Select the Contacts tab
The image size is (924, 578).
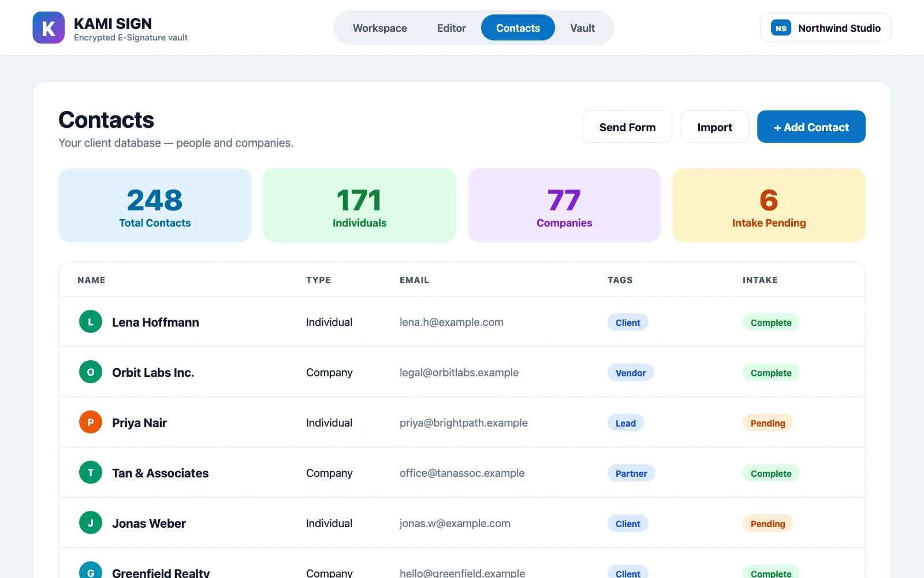click(x=518, y=28)
